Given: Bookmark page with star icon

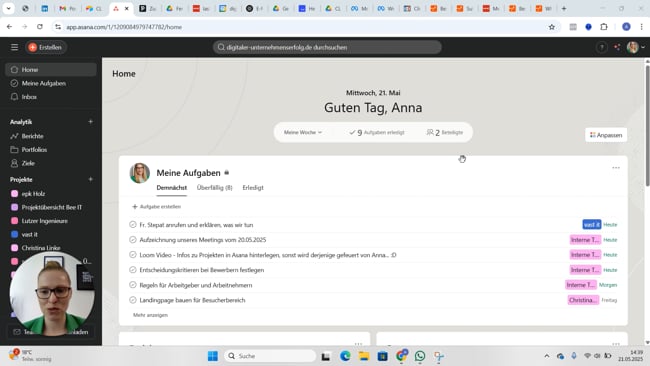Looking at the screenshot, I should pyautogui.click(x=551, y=27).
